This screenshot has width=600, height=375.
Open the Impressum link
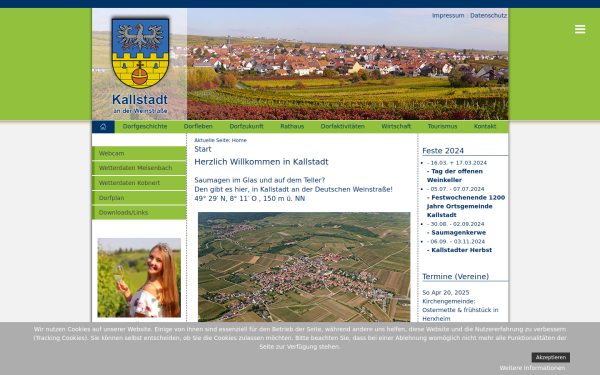point(448,16)
